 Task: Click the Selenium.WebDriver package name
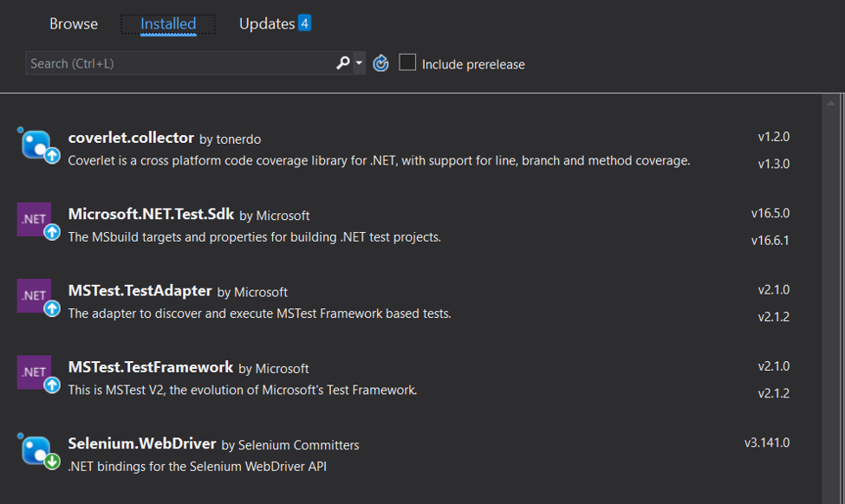[142, 443]
